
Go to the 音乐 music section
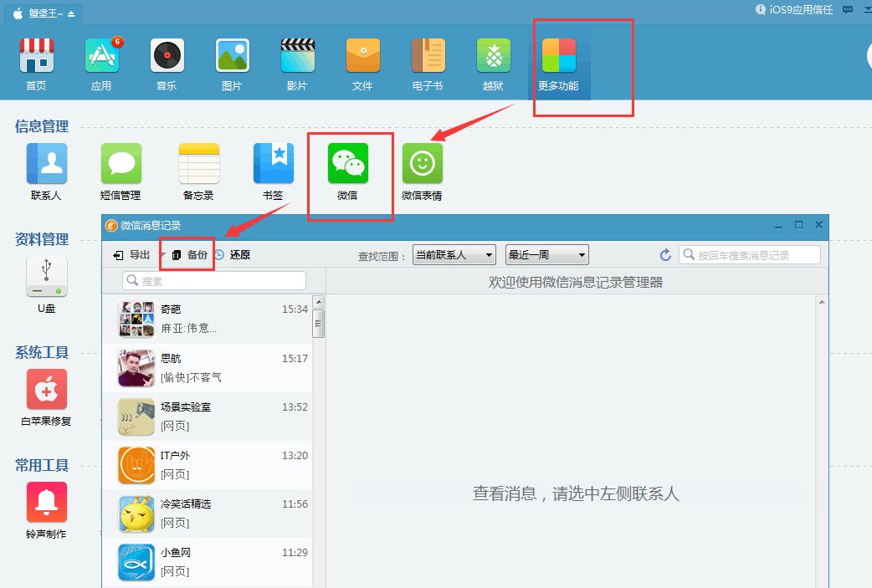[167, 64]
